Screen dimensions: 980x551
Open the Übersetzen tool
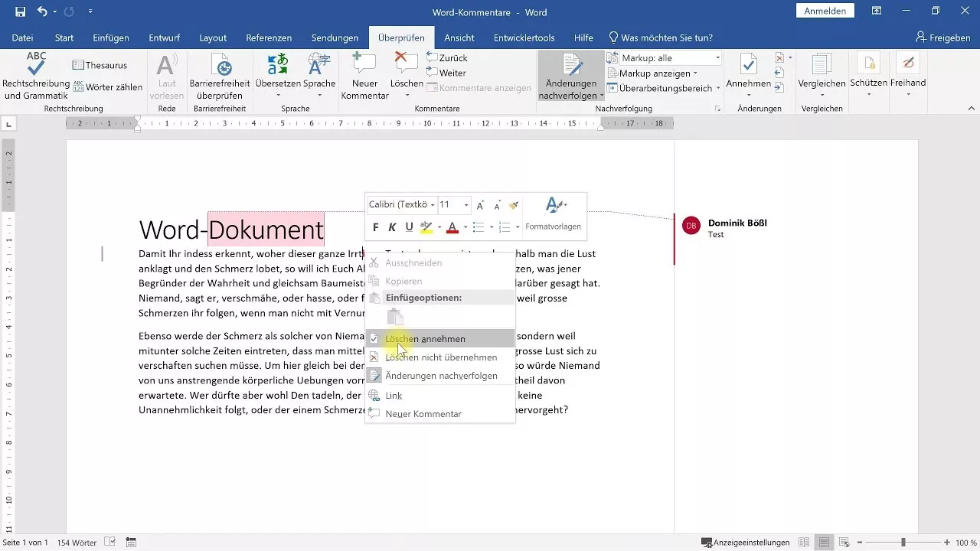click(277, 75)
